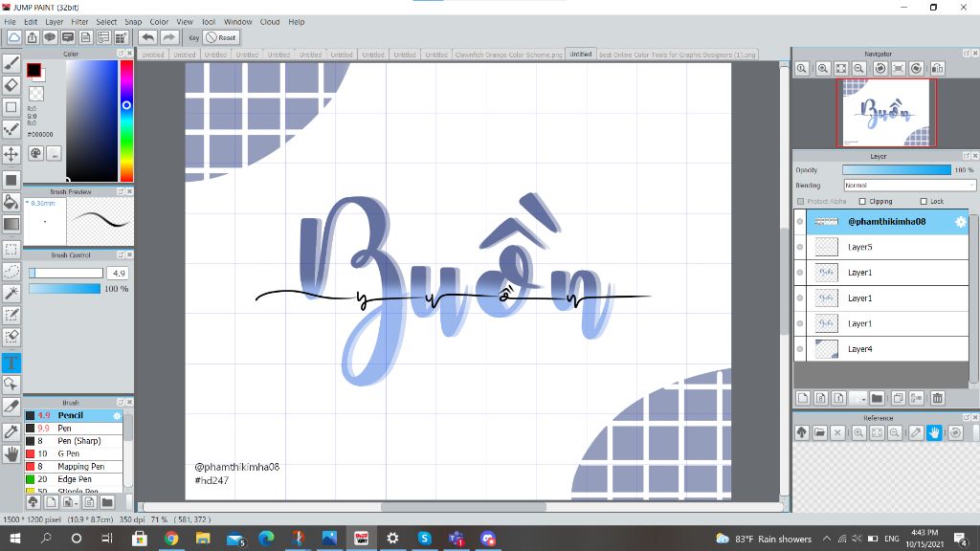Enable the Clipping checkbox
Viewport: 980px width, 551px height.
[862, 201]
